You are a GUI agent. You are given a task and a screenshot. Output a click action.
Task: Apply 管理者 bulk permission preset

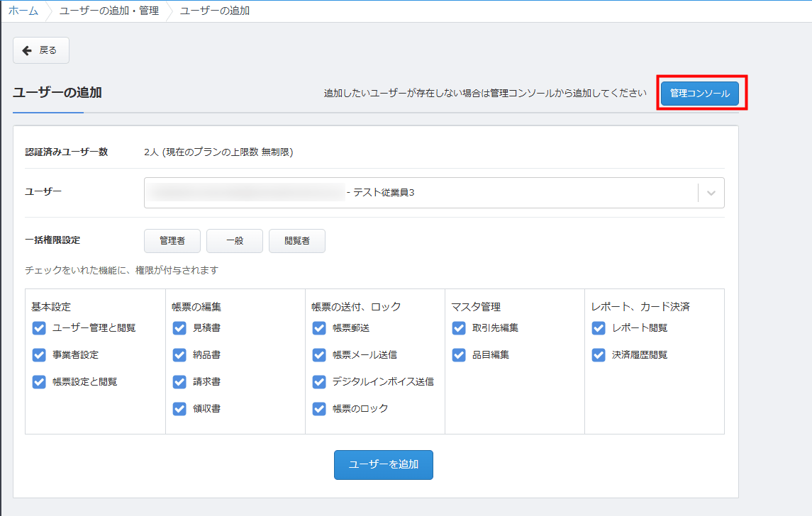pyautogui.click(x=172, y=241)
